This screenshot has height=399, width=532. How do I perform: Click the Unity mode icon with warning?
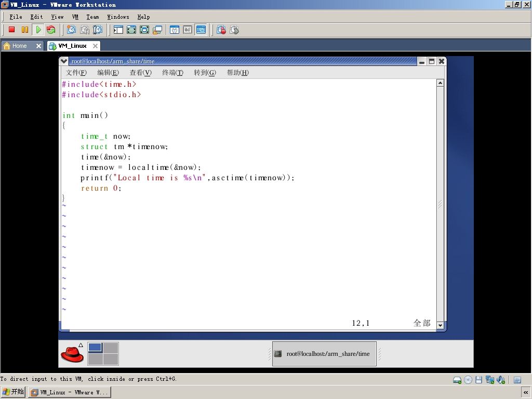click(x=157, y=30)
